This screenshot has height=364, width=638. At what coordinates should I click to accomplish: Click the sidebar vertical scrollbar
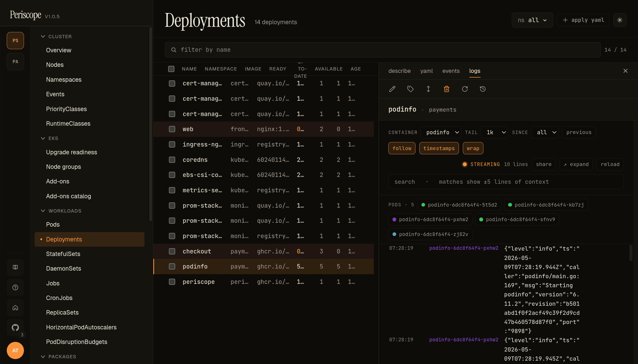(150, 124)
